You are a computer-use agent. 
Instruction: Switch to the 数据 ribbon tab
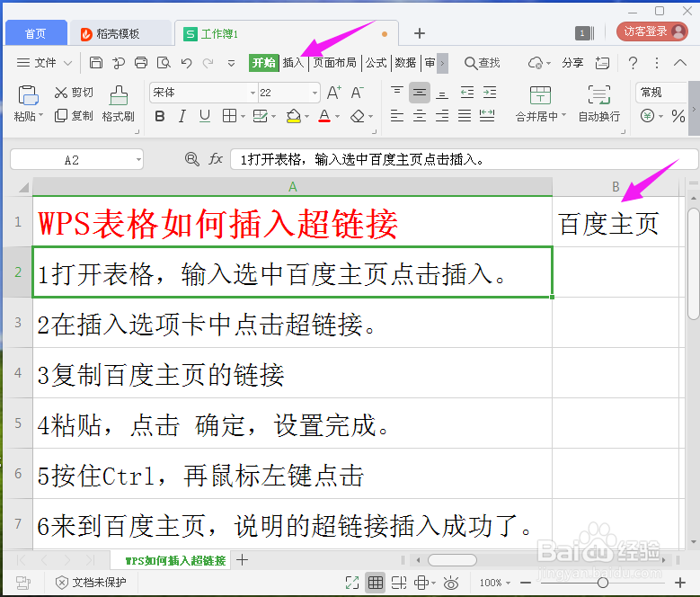point(405,63)
